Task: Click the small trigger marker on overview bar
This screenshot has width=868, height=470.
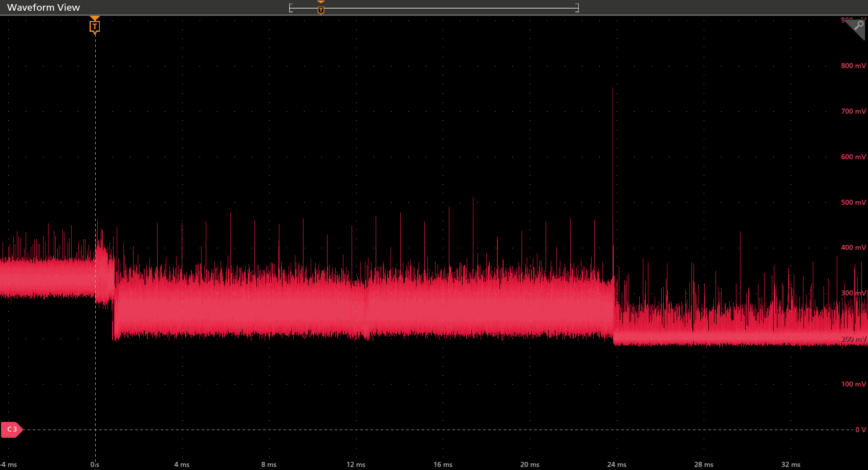Action: (321, 10)
